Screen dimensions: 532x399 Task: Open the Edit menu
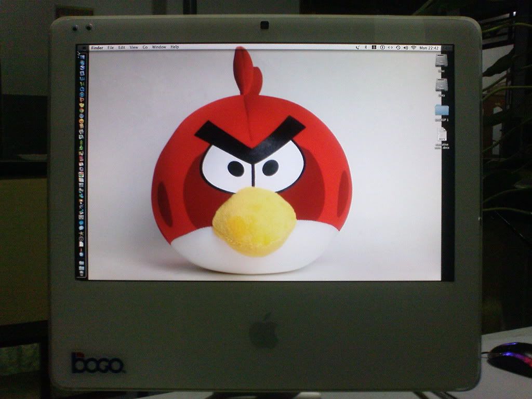tap(122, 47)
